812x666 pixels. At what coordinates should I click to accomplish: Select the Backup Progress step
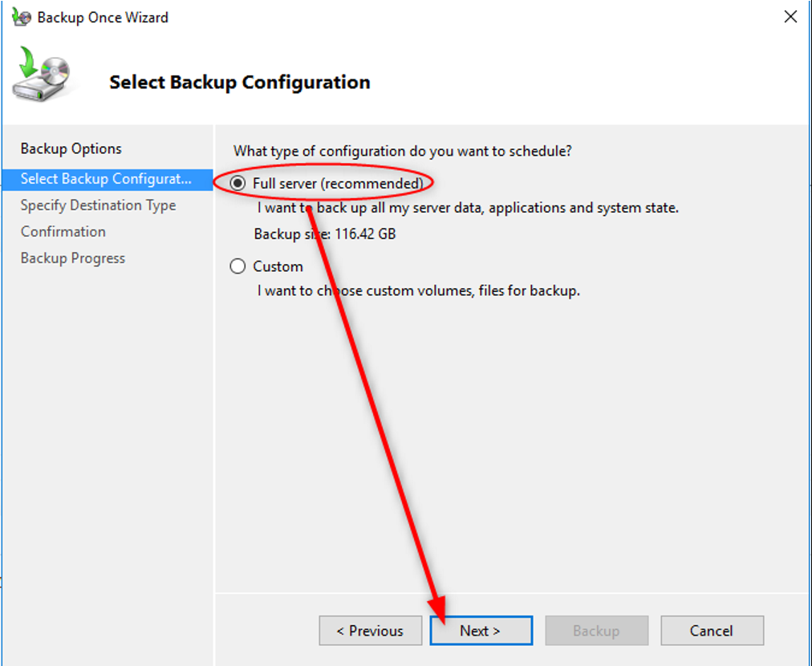coord(73,258)
